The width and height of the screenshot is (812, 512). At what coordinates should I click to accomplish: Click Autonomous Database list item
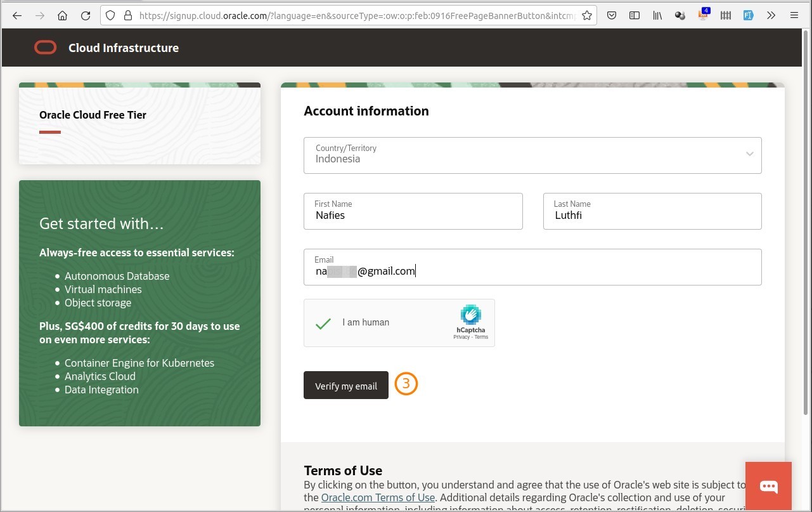tap(117, 276)
